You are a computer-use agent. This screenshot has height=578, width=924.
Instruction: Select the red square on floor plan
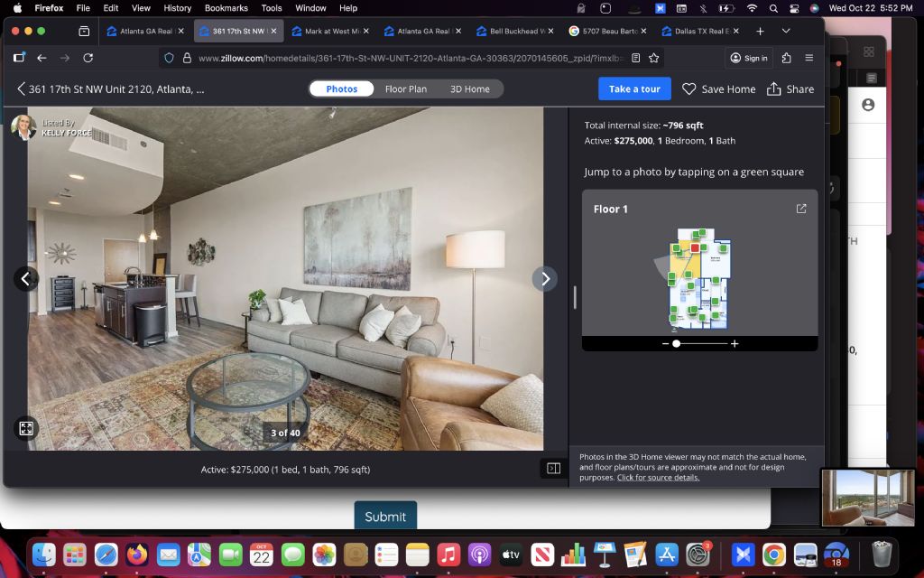(696, 247)
